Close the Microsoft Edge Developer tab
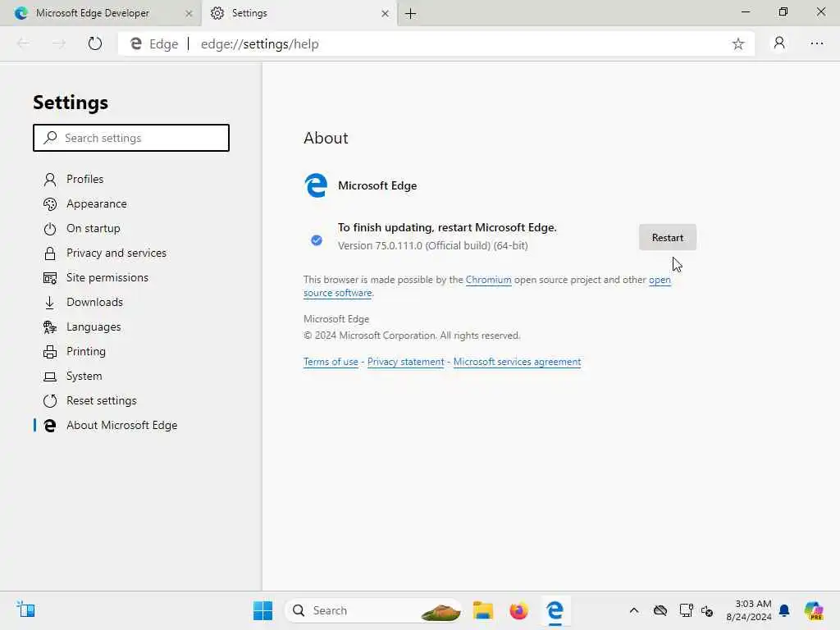 pos(189,13)
